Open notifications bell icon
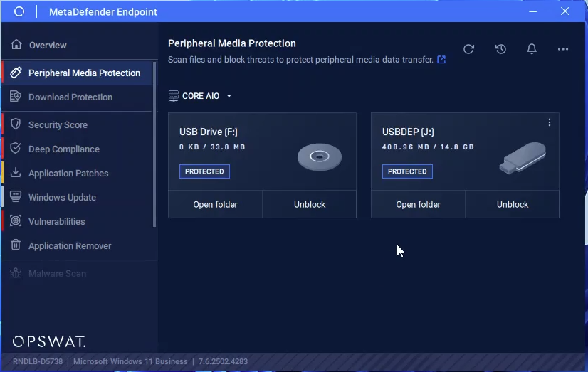 pos(532,49)
